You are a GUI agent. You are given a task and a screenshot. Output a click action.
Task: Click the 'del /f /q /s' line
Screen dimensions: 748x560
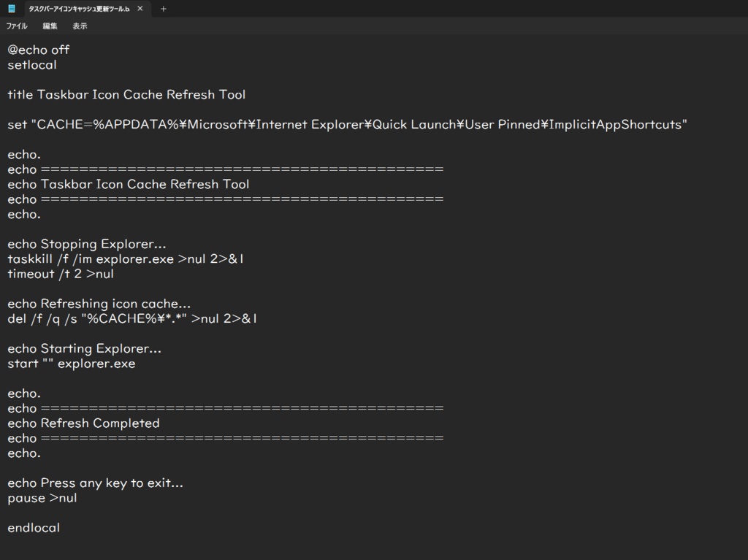click(x=132, y=318)
